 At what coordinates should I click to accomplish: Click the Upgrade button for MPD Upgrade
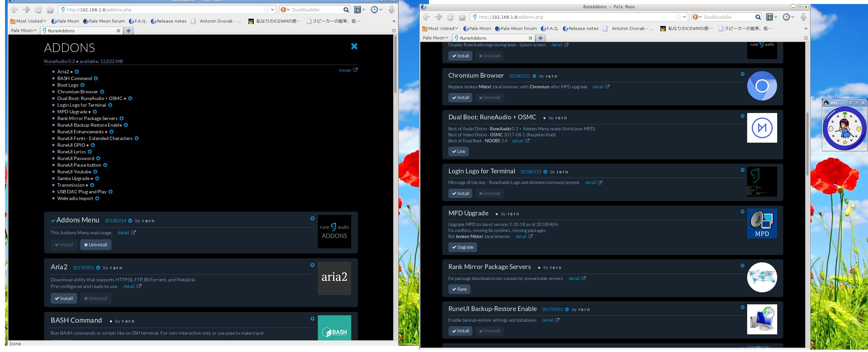click(462, 247)
